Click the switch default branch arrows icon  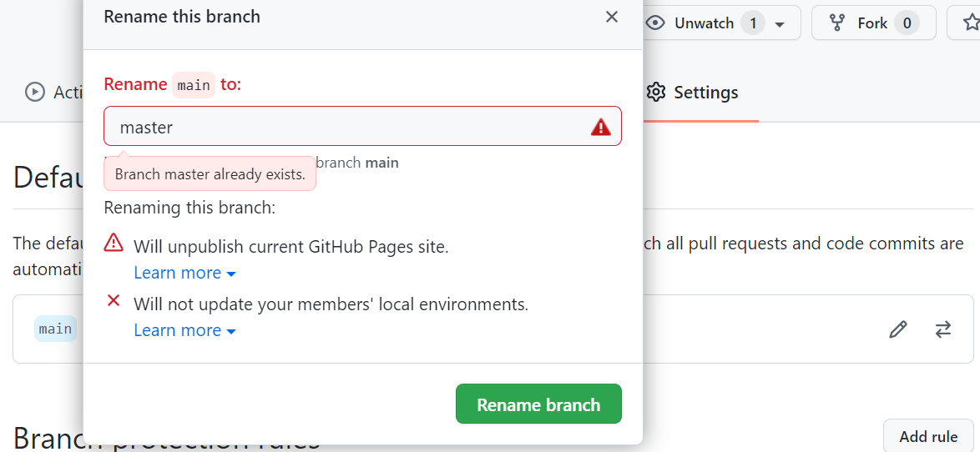(943, 329)
